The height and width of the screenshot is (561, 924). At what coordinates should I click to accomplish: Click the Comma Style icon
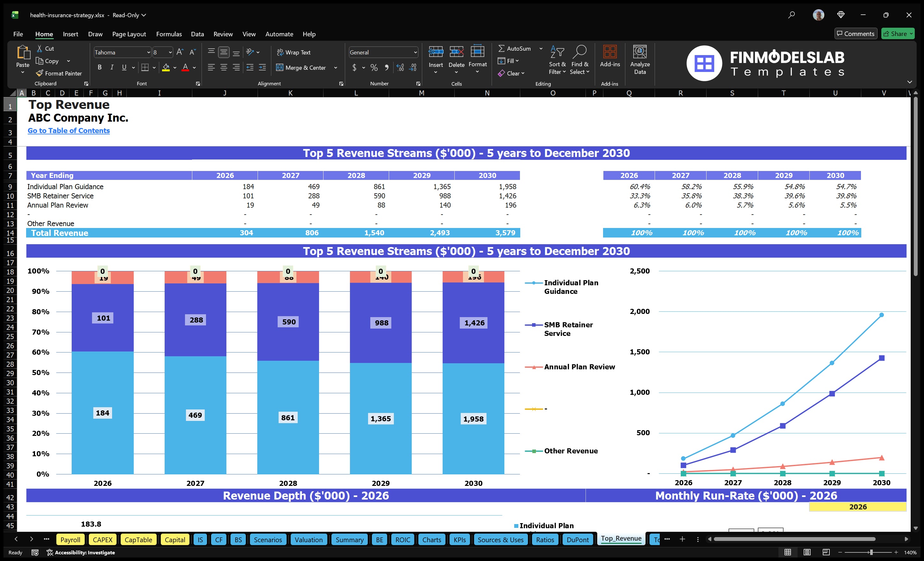(x=387, y=67)
